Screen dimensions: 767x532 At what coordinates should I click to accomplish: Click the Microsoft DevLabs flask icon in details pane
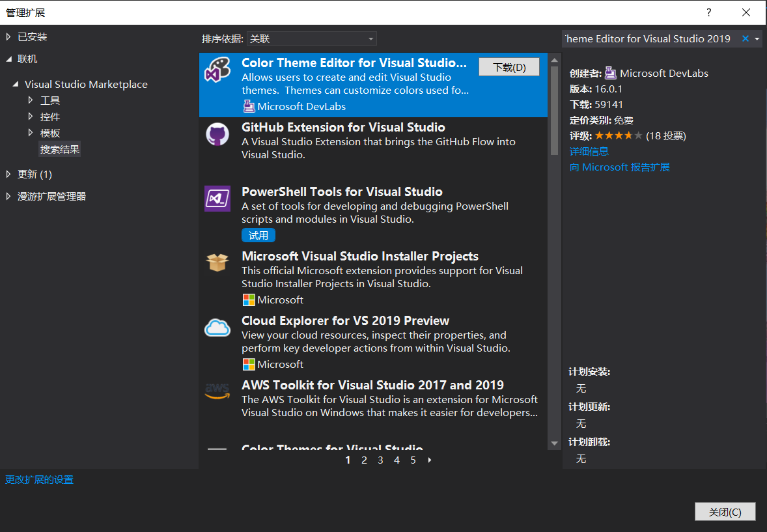click(x=611, y=74)
